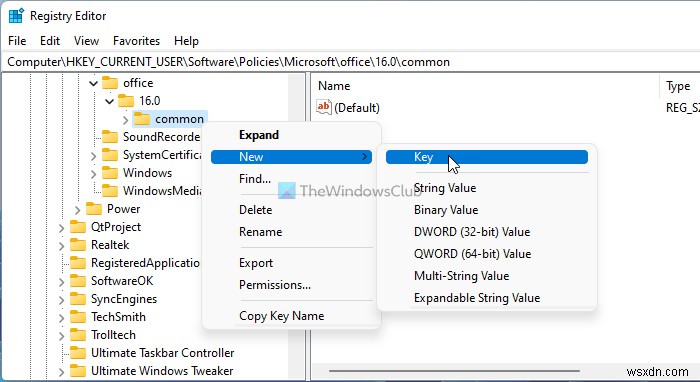Collapse the office tree node
Image resolution: width=700 pixels, height=382 pixels.
click(x=93, y=83)
